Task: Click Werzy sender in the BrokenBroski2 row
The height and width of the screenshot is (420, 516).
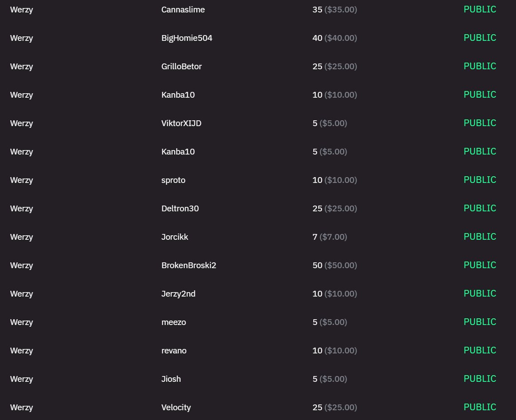Action: pos(21,265)
